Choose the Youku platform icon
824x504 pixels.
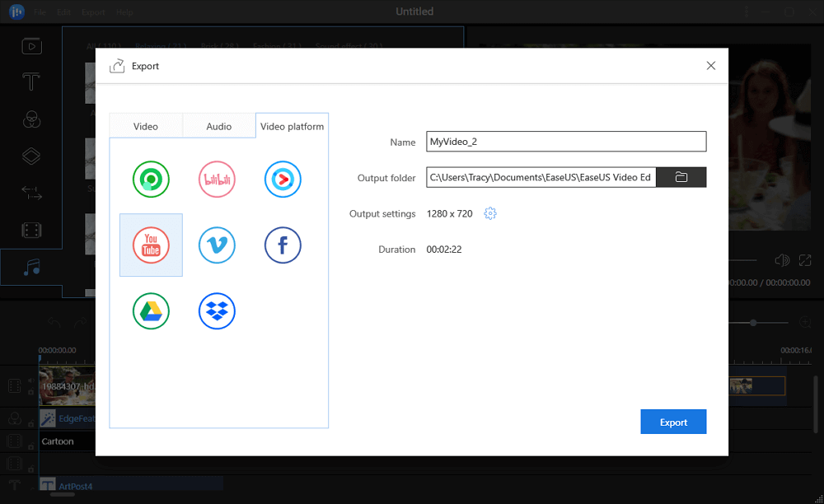283,179
